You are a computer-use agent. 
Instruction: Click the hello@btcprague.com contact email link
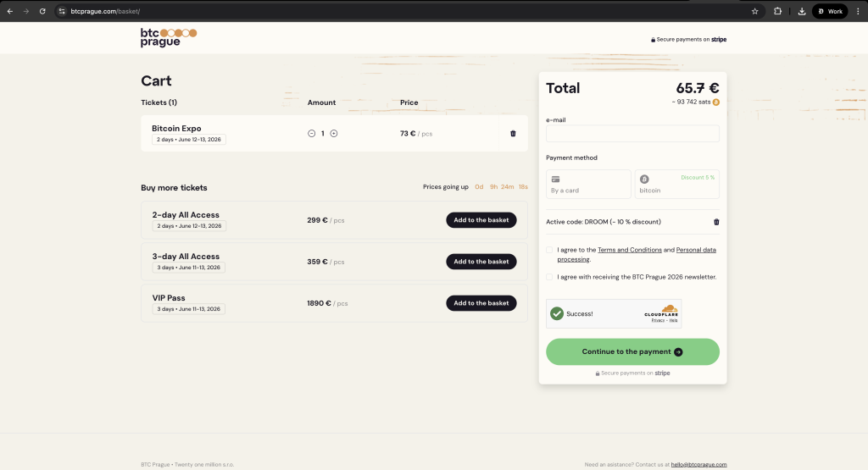[x=698, y=464]
